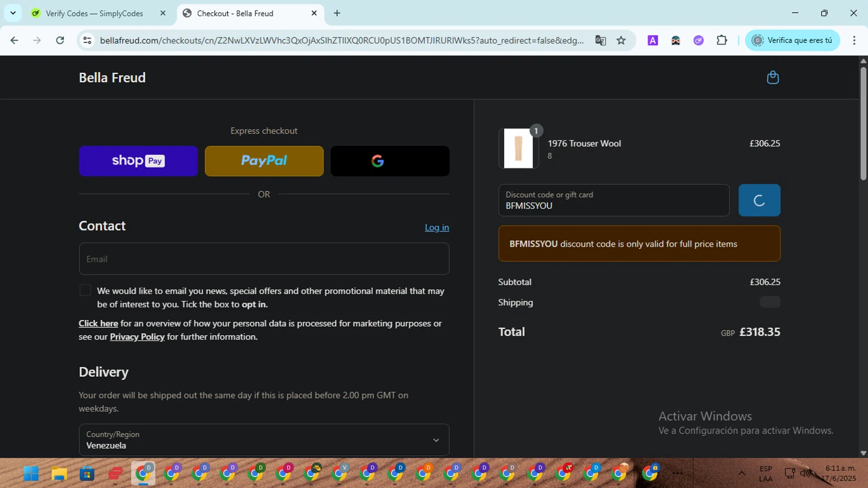Screen dimensions: 868x488
Task: Click the £318.35 total amount
Action: [x=760, y=332]
